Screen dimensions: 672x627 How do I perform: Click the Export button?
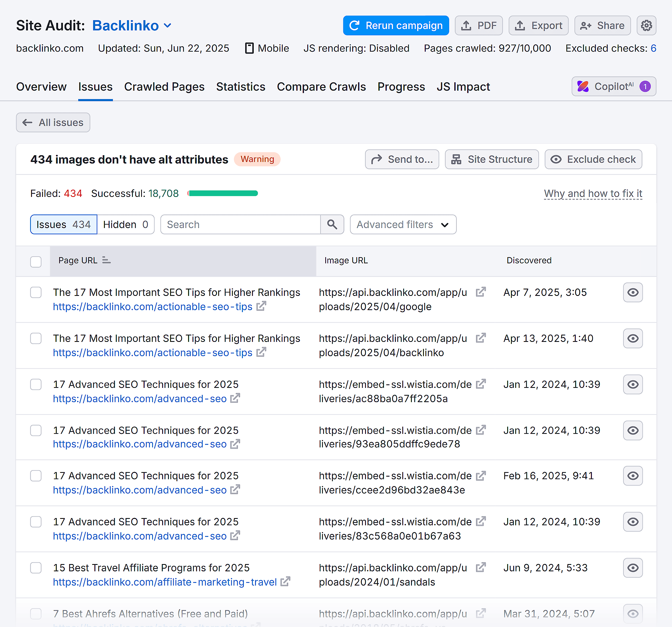click(x=538, y=25)
